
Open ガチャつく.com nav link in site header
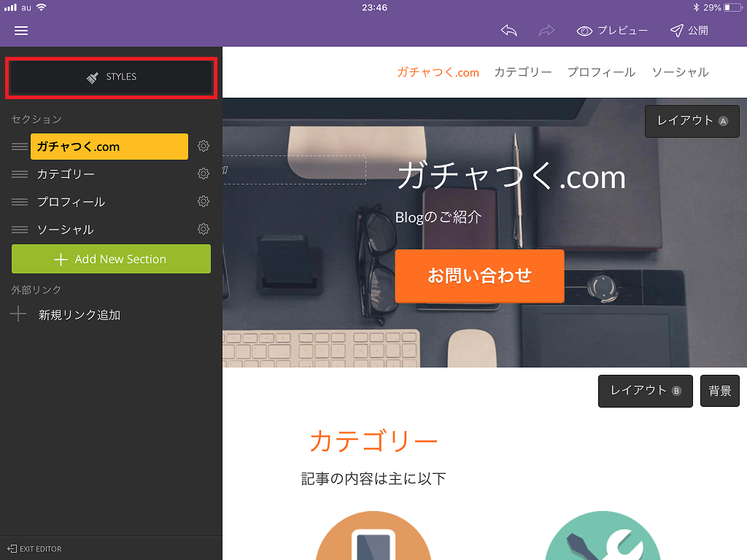click(438, 72)
